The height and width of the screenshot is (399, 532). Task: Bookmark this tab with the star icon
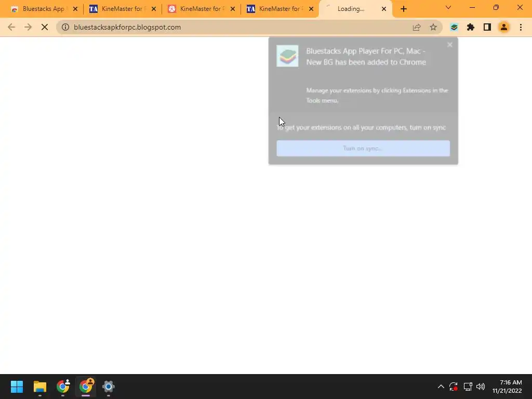pos(433,27)
